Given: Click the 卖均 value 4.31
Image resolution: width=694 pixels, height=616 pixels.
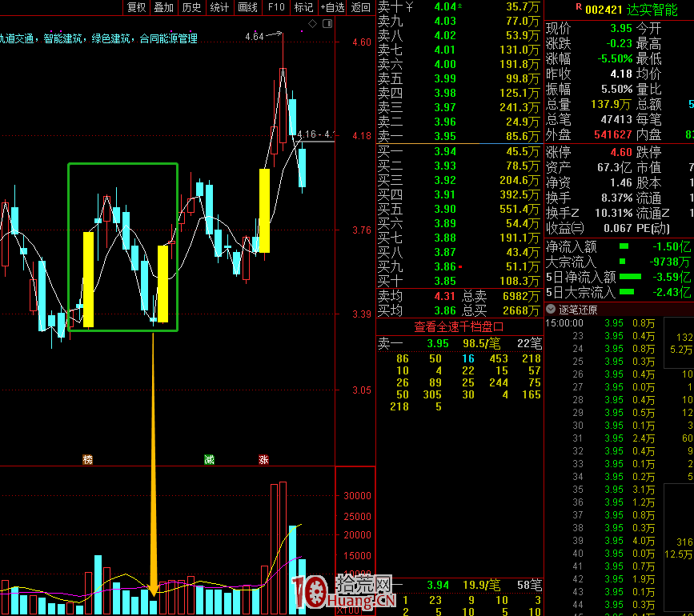Looking at the screenshot, I should tap(445, 296).
